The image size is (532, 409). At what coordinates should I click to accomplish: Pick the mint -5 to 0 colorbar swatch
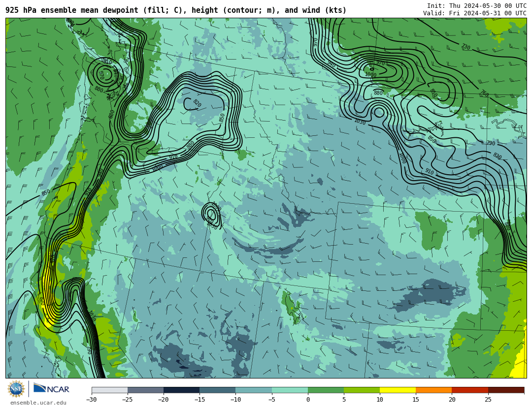(290, 390)
